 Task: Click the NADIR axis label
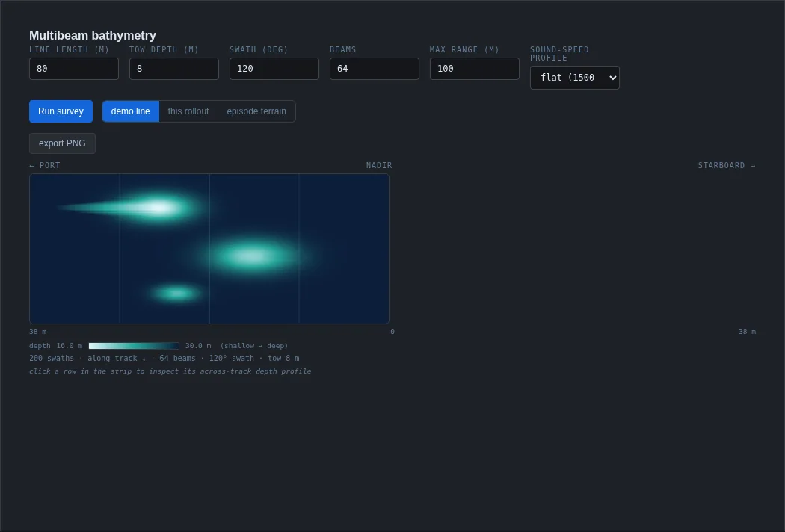[x=379, y=165]
